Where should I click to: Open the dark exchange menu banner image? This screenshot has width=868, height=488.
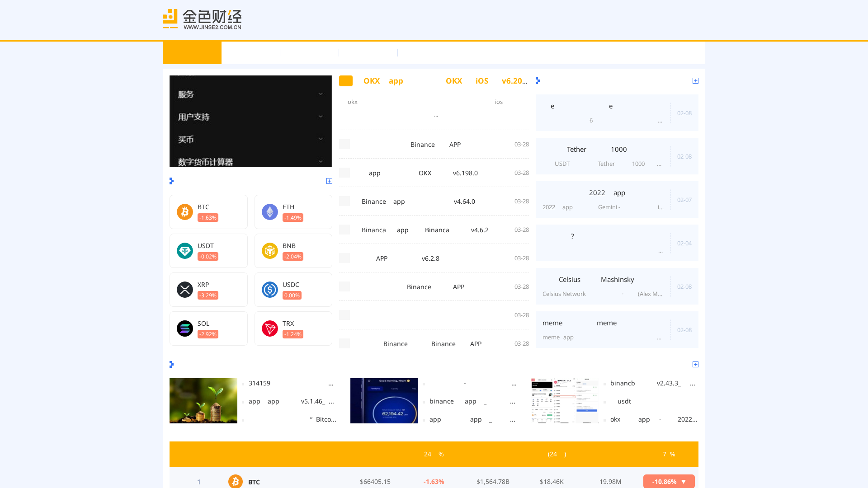point(251,121)
